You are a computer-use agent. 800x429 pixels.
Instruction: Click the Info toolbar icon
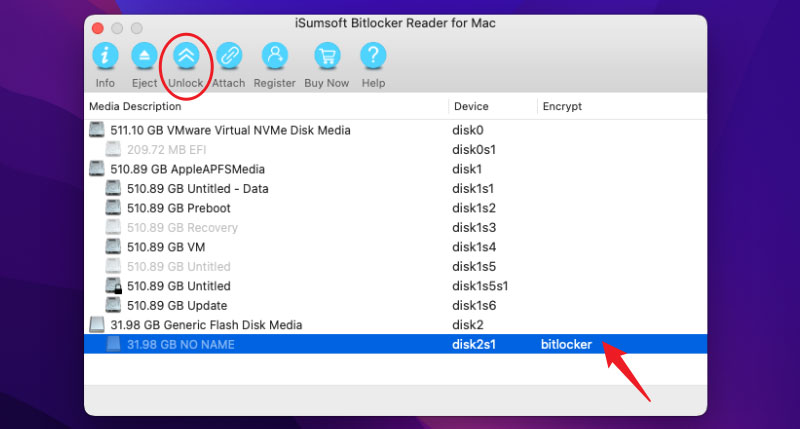(x=105, y=56)
